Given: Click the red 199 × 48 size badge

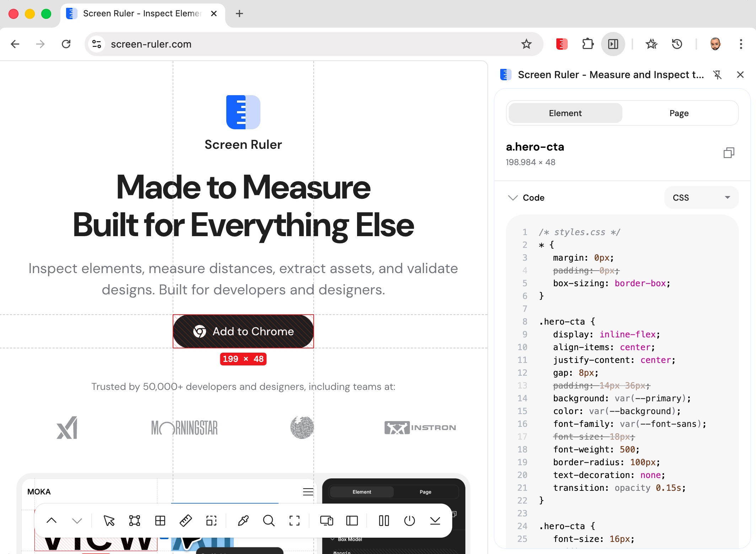Looking at the screenshot, I should (243, 359).
